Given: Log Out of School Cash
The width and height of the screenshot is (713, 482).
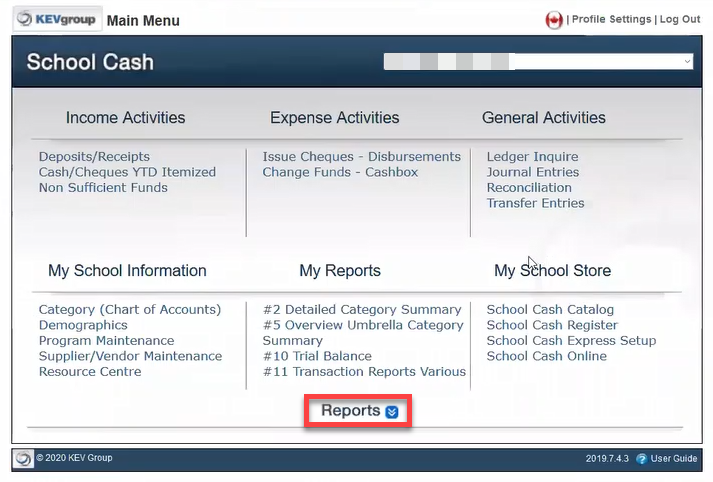Looking at the screenshot, I should 679,19.
